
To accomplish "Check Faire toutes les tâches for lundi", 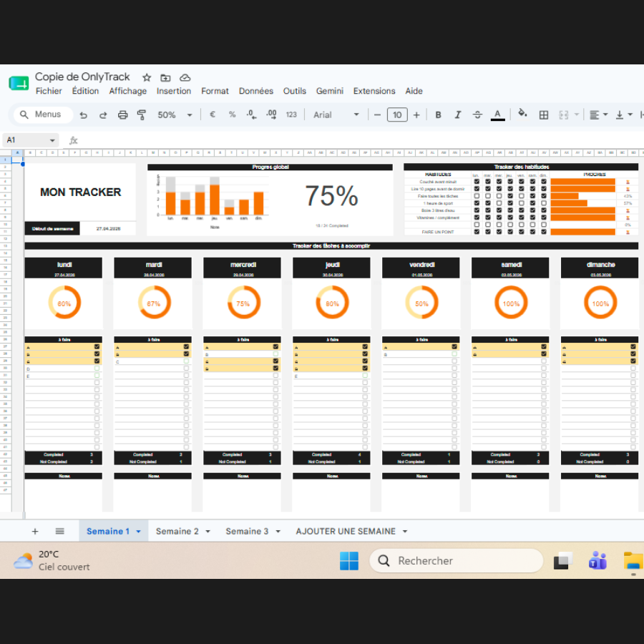I will [477, 196].
